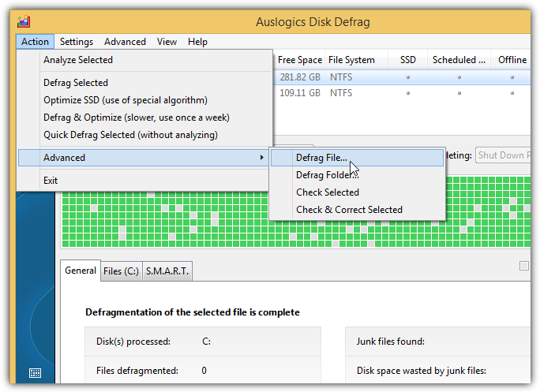Viewport: 540px width, 392px height.
Task: Click the Auslogics Disk Defrag app icon
Action: pyautogui.click(x=24, y=21)
